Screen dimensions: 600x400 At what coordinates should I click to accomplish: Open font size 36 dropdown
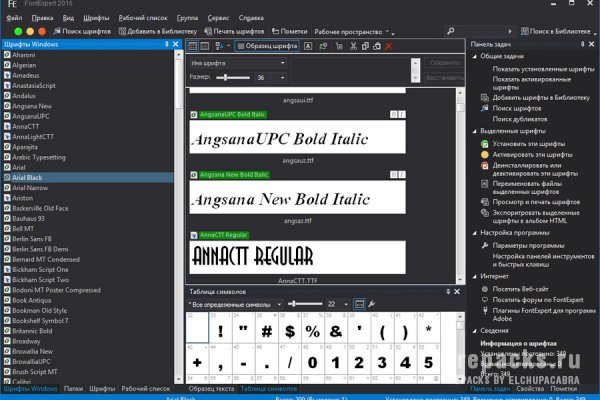(282, 78)
